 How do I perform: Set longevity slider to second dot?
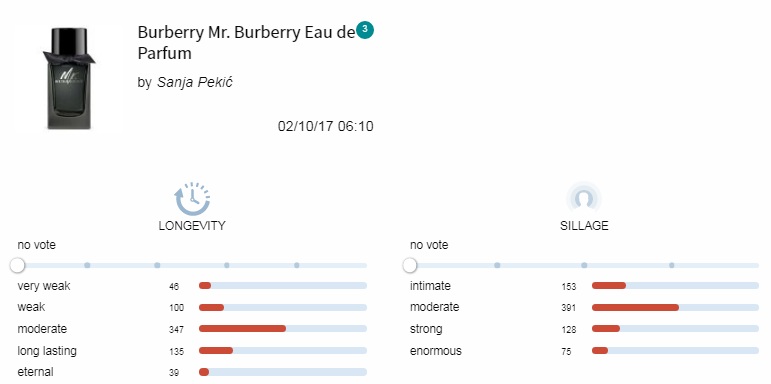click(157, 265)
